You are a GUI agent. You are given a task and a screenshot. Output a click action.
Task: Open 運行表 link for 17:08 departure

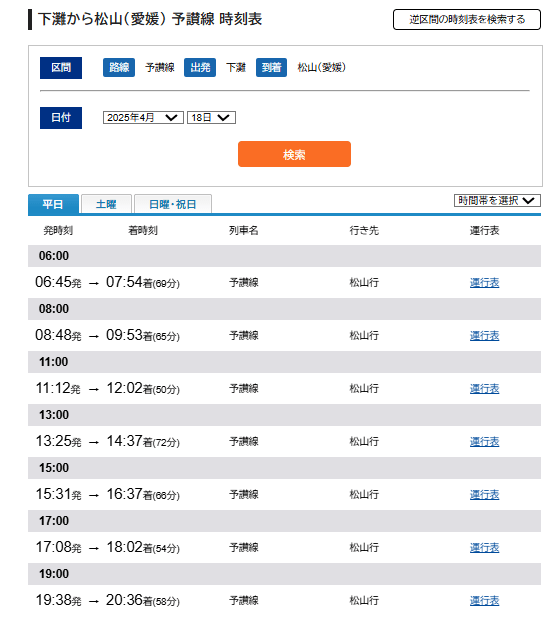coord(484,547)
